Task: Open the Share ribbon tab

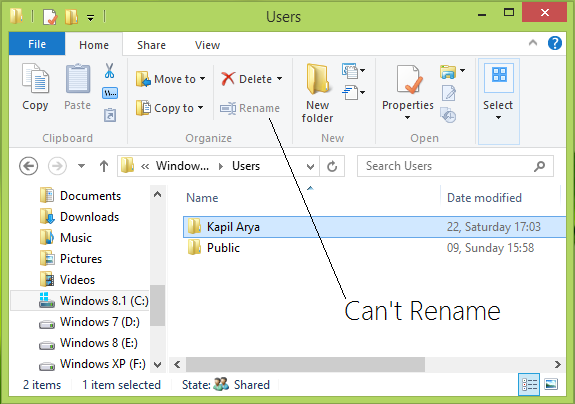Action: [151, 45]
